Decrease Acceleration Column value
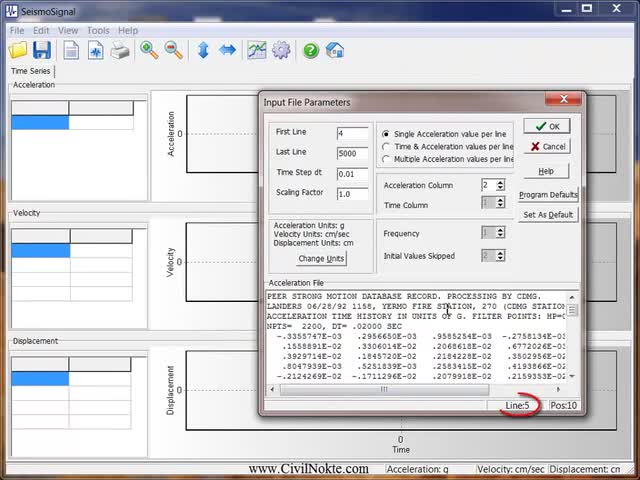 500,188
